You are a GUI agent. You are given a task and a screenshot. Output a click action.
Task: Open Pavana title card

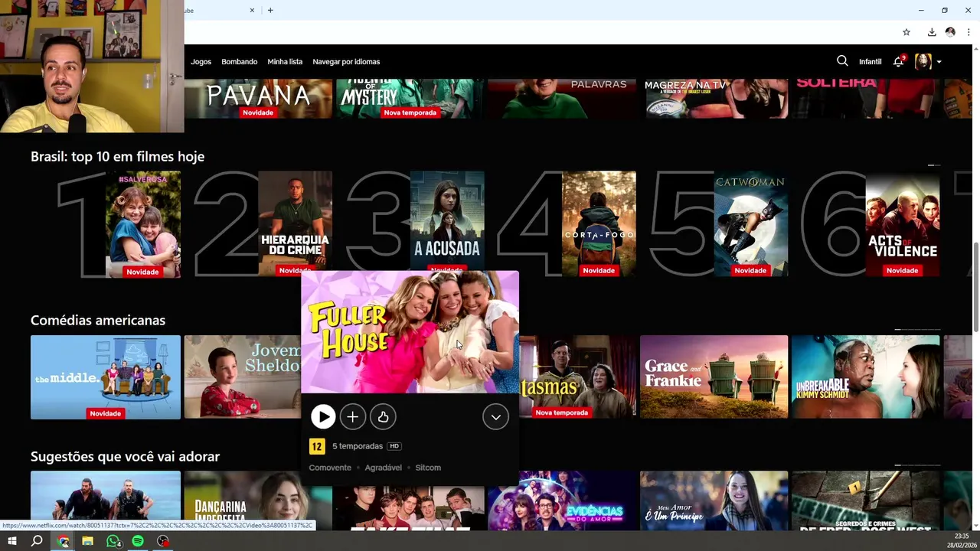[x=258, y=98]
